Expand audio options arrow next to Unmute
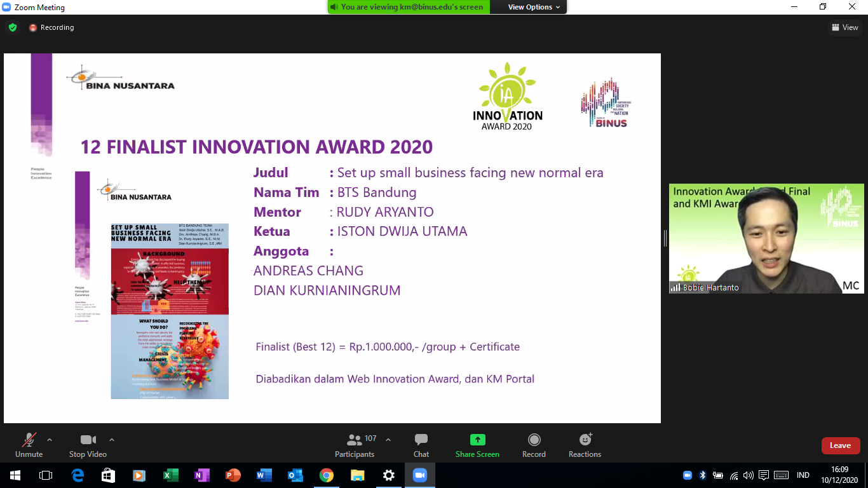 coord(50,440)
